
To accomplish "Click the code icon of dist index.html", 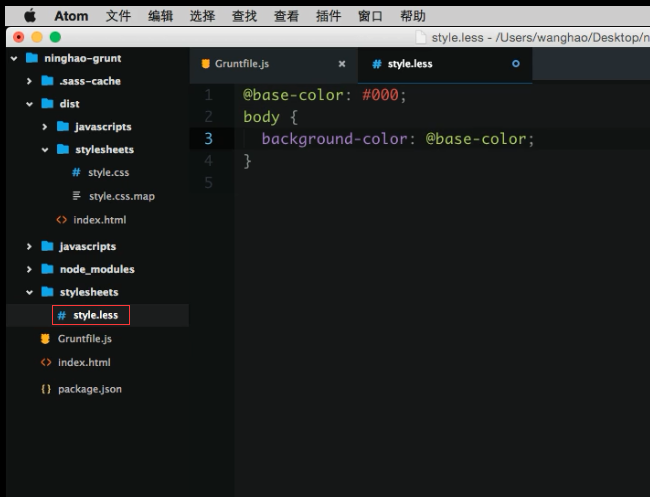I will [x=62, y=220].
